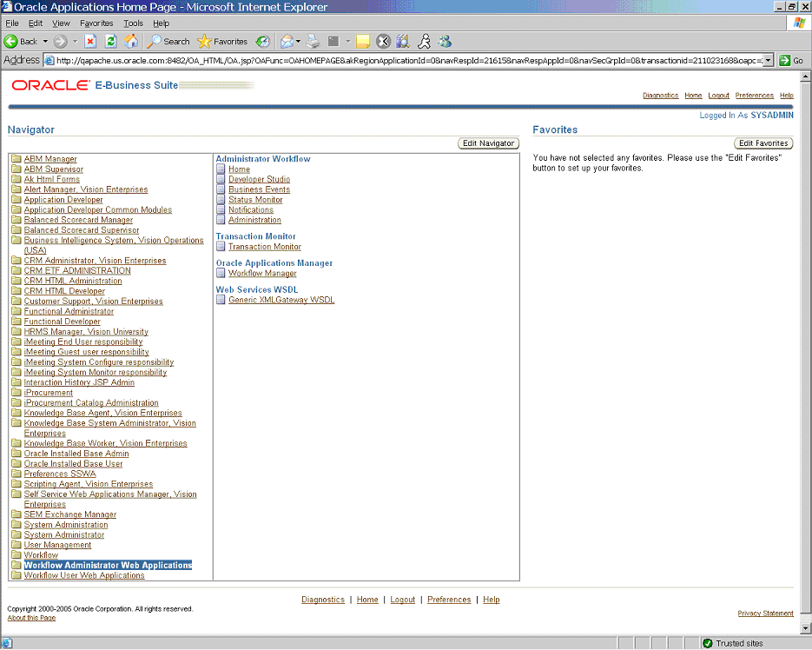Click the Trusted sites status bar icon

(708, 643)
